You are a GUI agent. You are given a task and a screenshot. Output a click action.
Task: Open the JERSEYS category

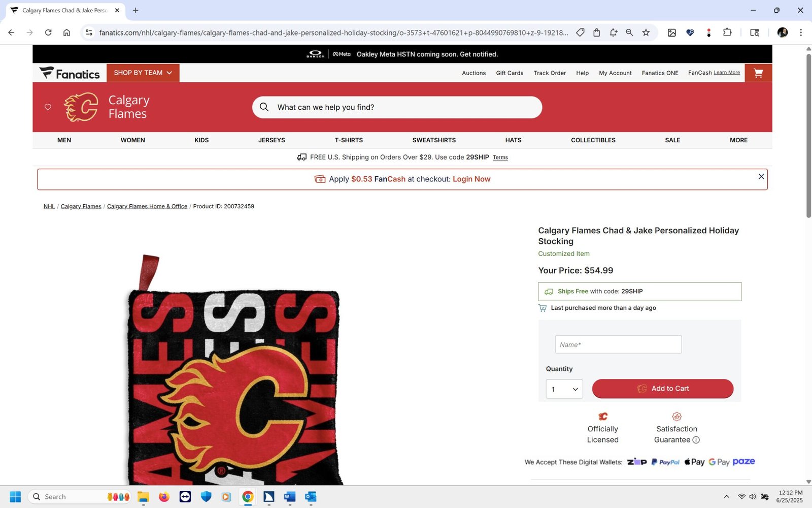(272, 140)
